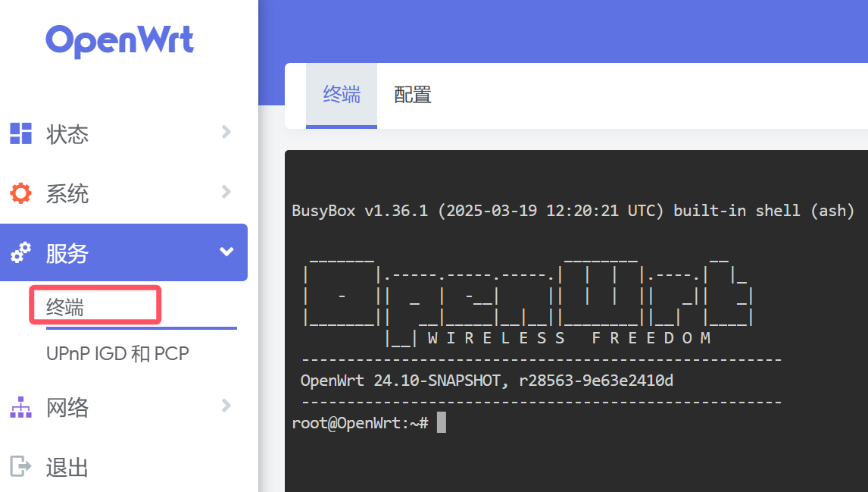Image resolution: width=868 pixels, height=492 pixels.
Task: Select the 状态 menu label
Action: point(67,134)
